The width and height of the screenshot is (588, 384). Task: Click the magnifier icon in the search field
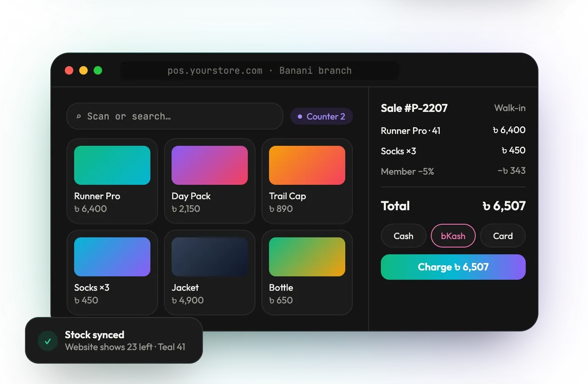[x=78, y=117]
